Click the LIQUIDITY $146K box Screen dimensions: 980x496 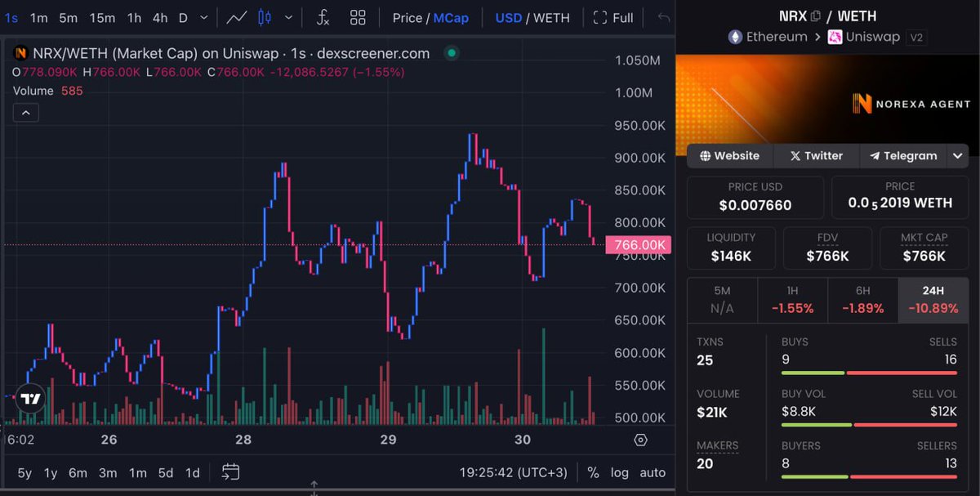point(731,248)
